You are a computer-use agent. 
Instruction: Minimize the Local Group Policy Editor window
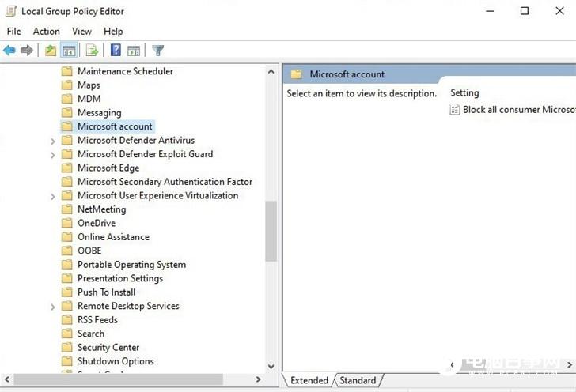(x=490, y=11)
